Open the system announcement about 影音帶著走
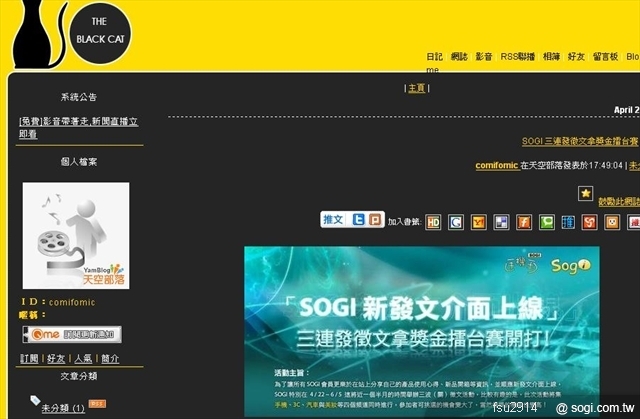Screen dimensions: 640x419 point(78,128)
